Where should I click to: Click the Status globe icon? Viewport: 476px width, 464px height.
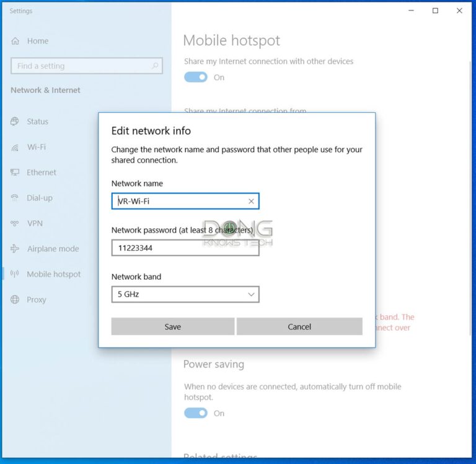coord(15,122)
